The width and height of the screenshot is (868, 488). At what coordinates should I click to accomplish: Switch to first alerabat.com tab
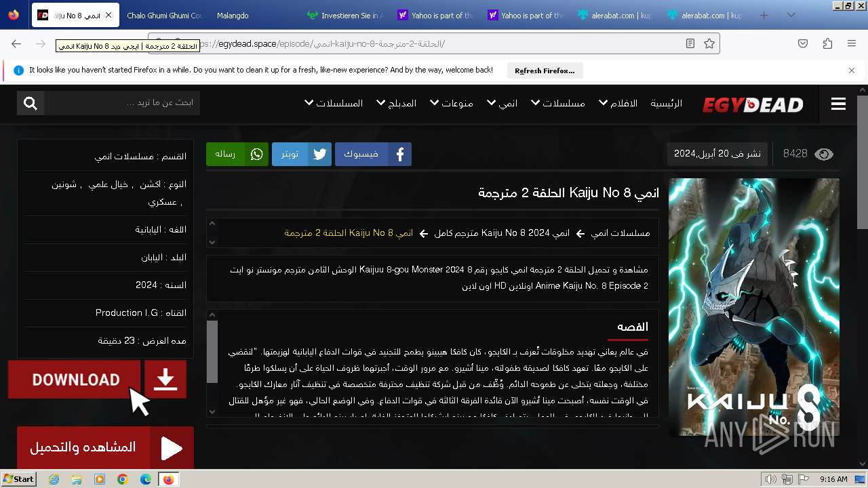pyautogui.click(x=614, y=15)
